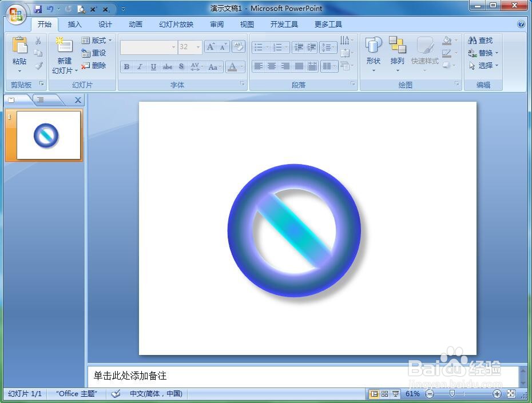Open Paragraph dialog launcher
Image resolution: width=532 pixels, height=403 pixels.
tap(353, 83)
